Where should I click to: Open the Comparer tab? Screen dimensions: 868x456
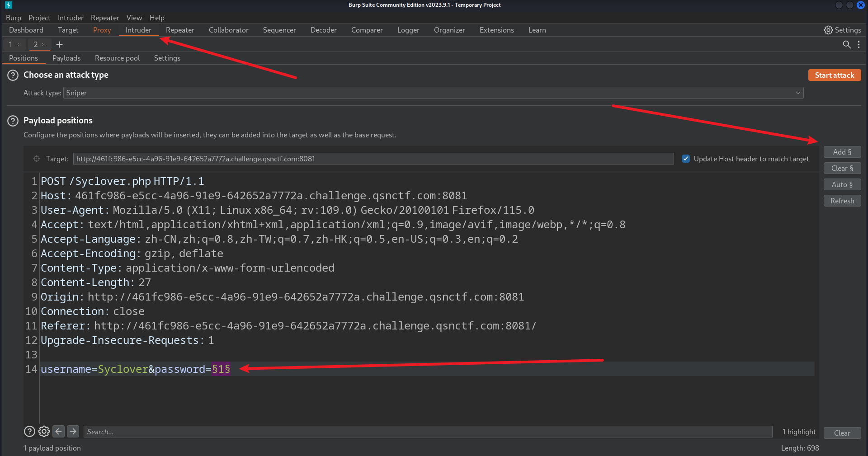point(367,30)
